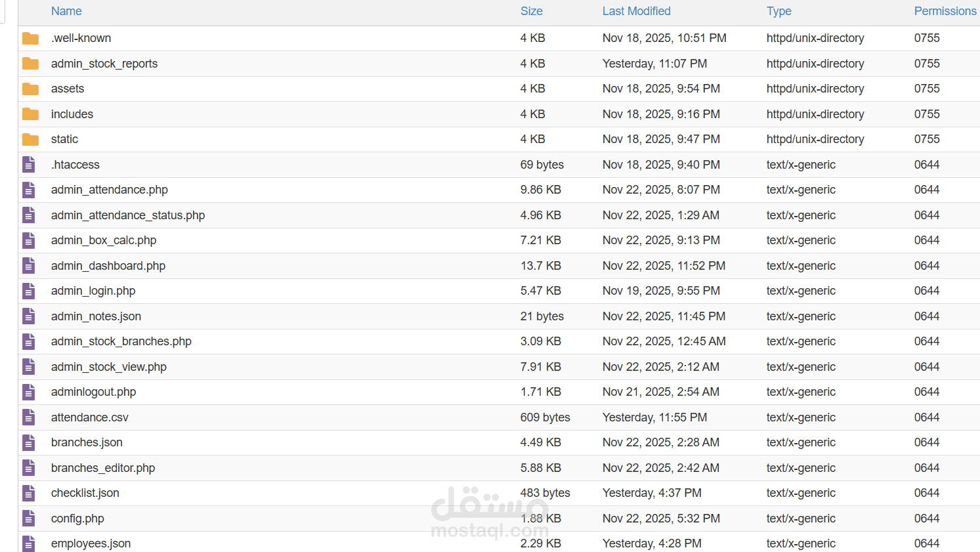Click the .well-known folder icon

coord(30,38)
